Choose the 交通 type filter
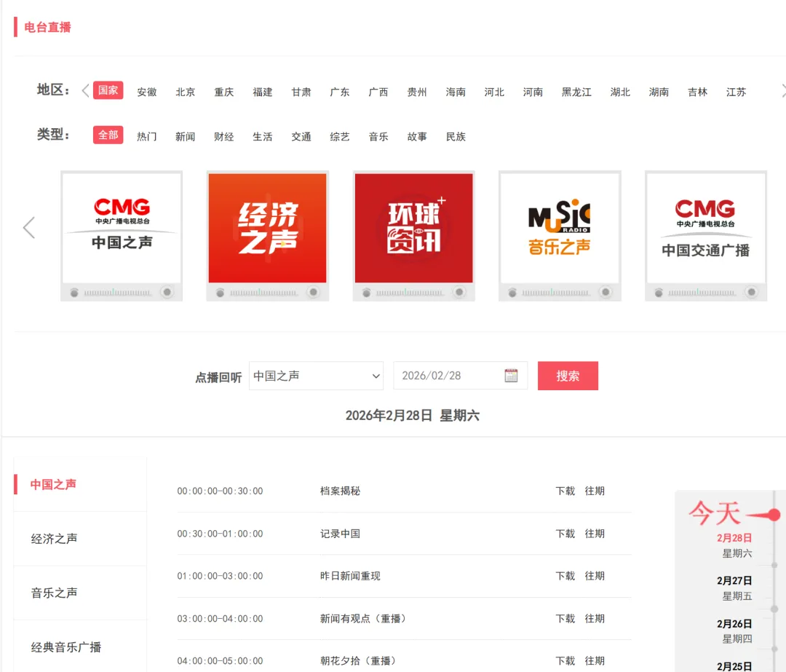786x672 pixels. pos(301,136)
